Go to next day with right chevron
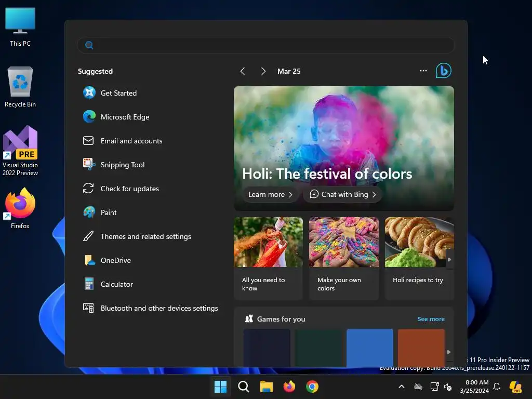This screenshot has height=399, width=532. pyautogui.click(x=263, y=71)
